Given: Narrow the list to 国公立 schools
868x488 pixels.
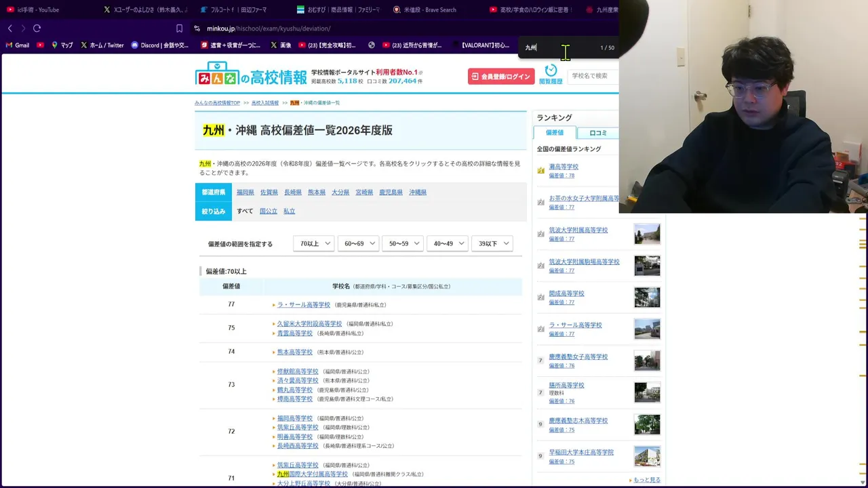Looking at the screenshot, I should tap(269, 211).
